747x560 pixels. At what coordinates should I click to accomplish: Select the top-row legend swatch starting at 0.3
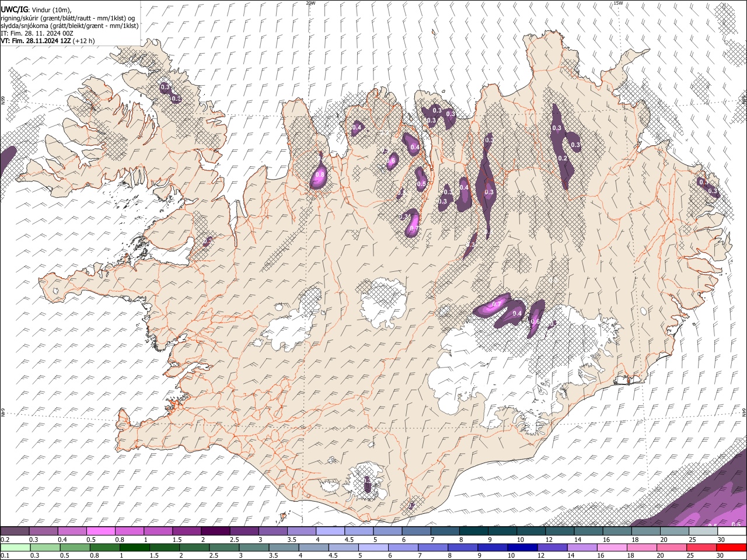coord(43,531)
